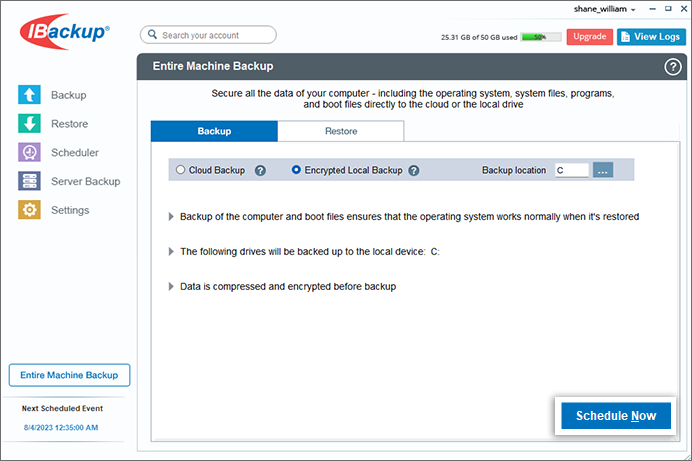This screenshot has height=461, width=692.
Task: Expand the boot files backup note arrow
Action: point(171,217)
